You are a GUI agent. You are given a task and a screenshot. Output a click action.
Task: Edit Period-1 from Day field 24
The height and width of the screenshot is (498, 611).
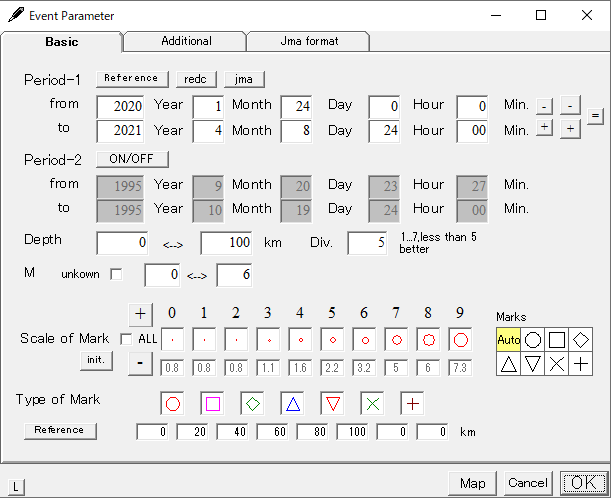[x=296, y=106]
